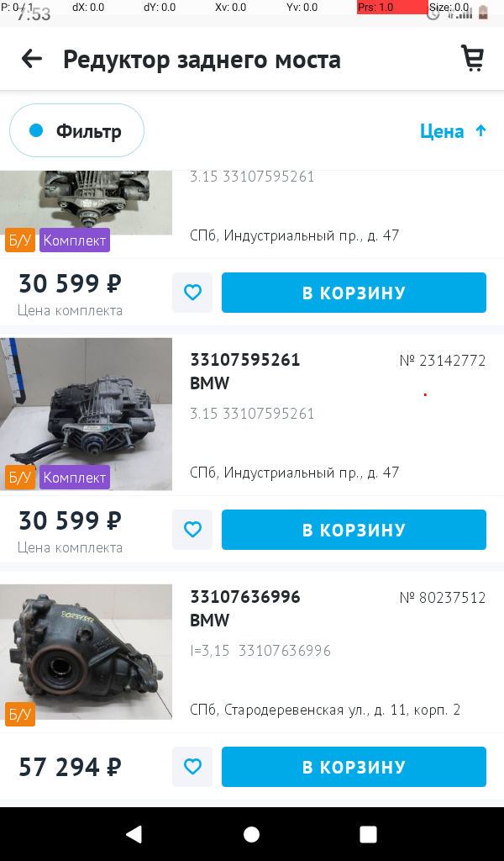Add 57 294 ₽ item to favorites
504x861 pixels.
(192, 767)
